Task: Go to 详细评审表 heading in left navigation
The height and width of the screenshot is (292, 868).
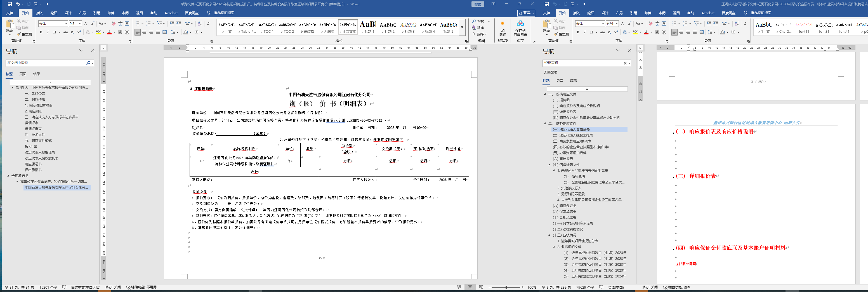Action: click(33, 129)
